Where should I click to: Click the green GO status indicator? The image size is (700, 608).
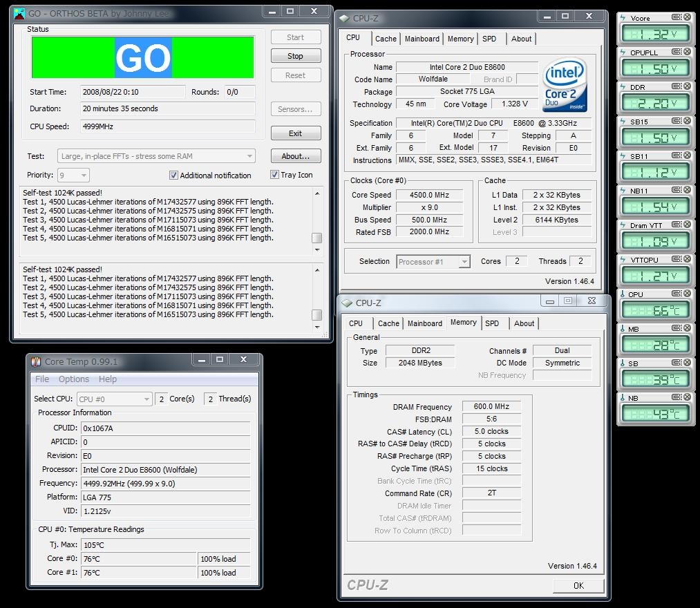pos(143,57)
